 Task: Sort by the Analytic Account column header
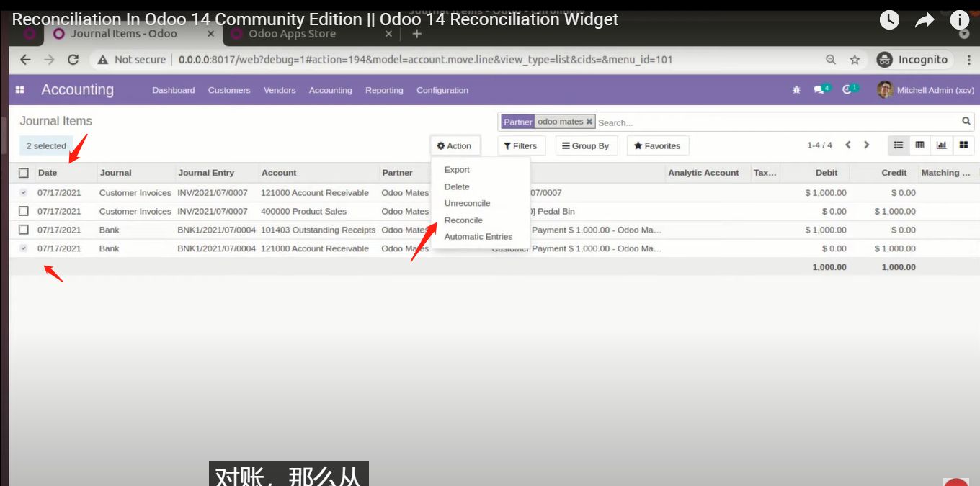click(703, 173)
